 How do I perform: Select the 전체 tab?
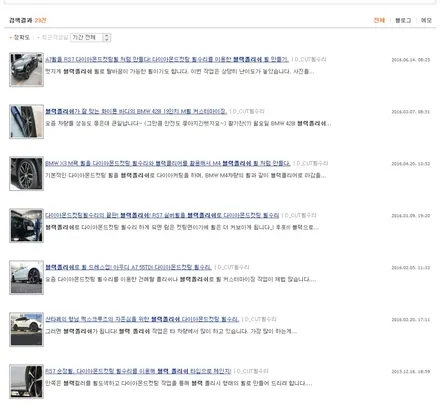[379, 20]
